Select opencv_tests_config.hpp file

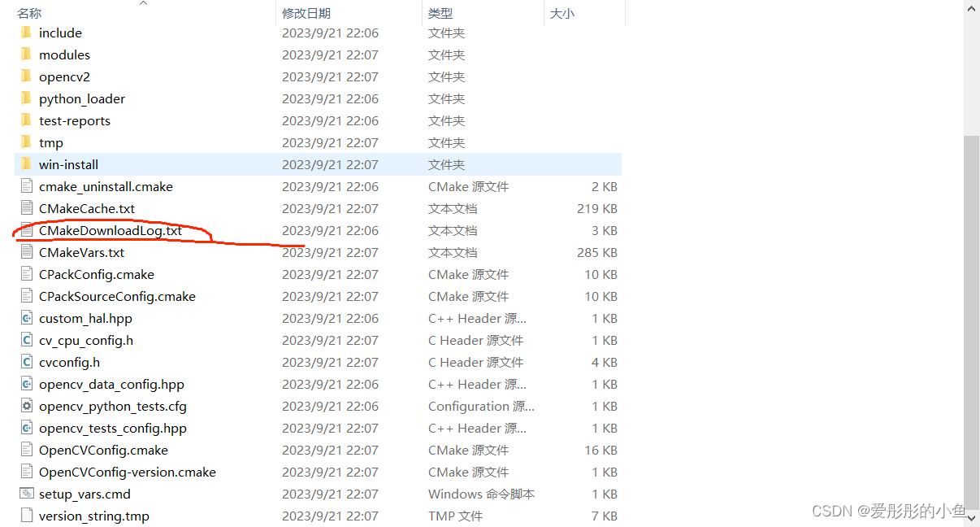click(x=318, y=428)
